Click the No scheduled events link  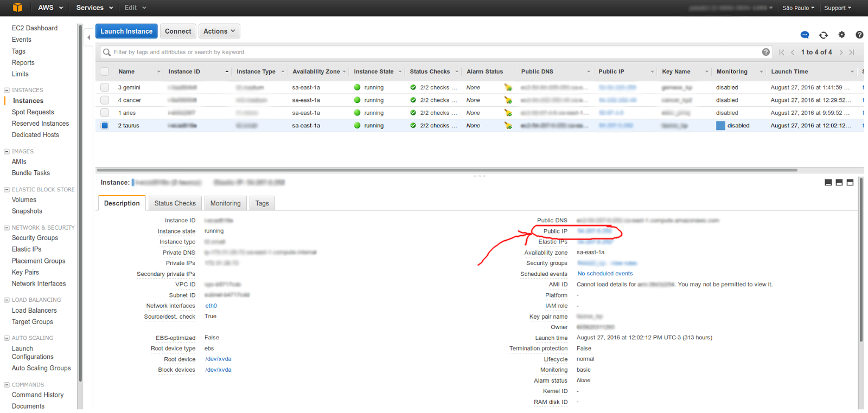(x=605, y=274)
